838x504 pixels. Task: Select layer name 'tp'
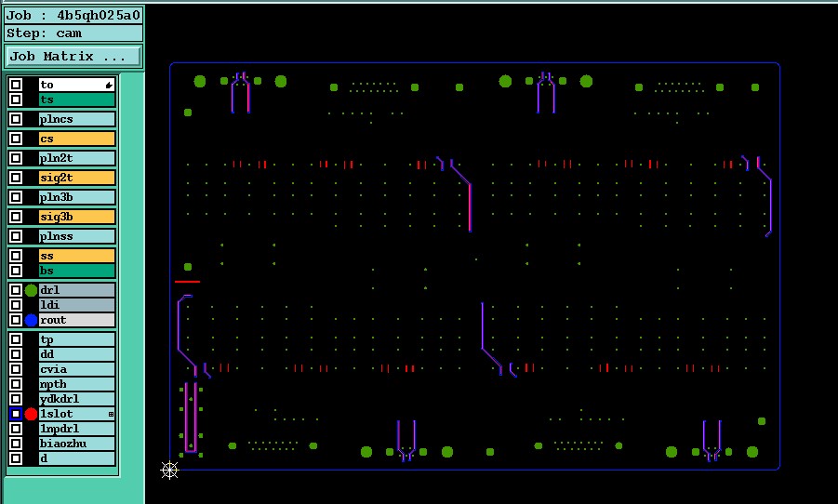coord(76,339)
